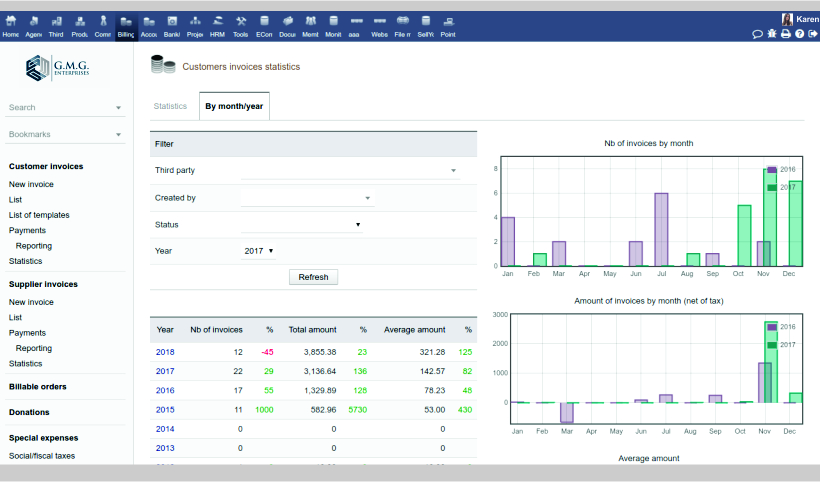The width and height of the screenshot is (820, 482).
Task: Click the help question mark icon
Action: (x=799, y=34)
